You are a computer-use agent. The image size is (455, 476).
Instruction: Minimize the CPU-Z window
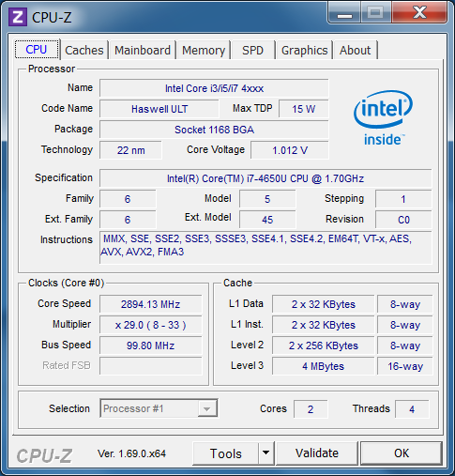click(x=344, y=12)
